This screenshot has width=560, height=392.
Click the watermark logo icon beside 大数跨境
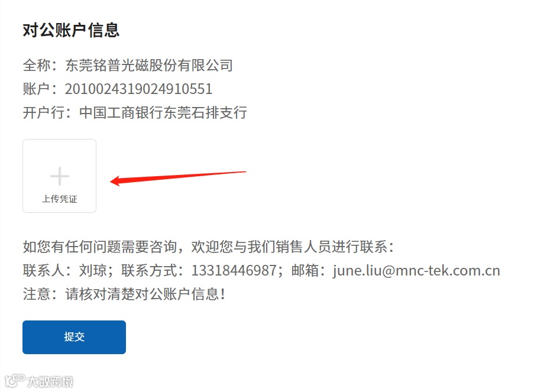(15, 381)
